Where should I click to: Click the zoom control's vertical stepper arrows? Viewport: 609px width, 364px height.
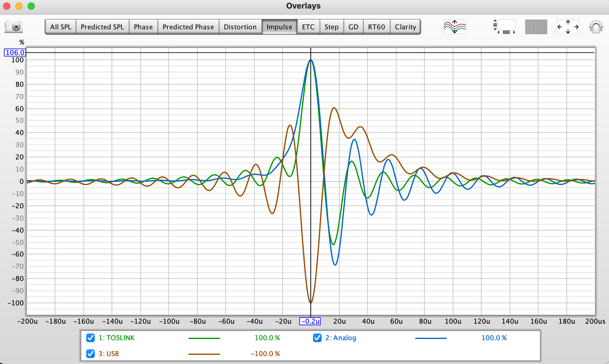[495, 25]
